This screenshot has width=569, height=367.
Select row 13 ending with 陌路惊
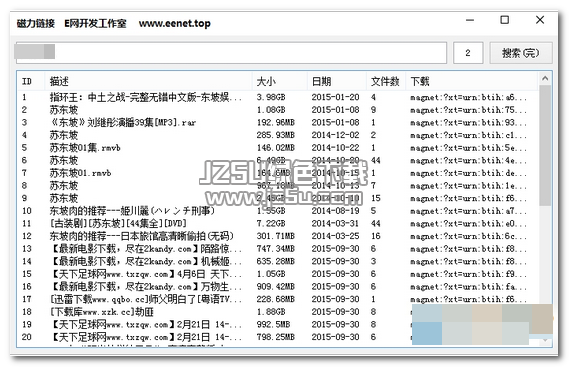[x=278, y=249]
